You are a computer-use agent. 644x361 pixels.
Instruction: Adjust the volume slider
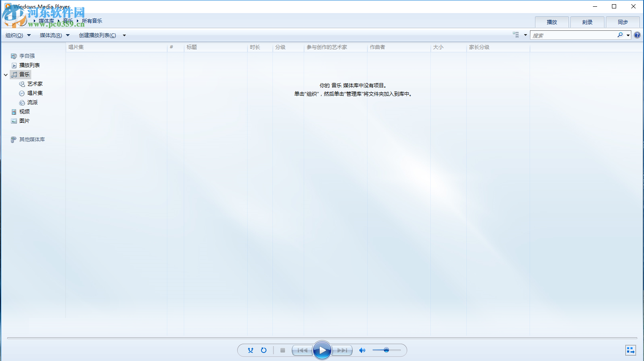point(387,350)
